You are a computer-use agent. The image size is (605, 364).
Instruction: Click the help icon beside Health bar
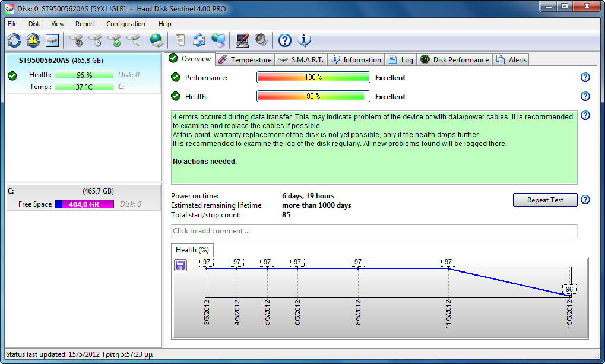[x=585, y=97]
